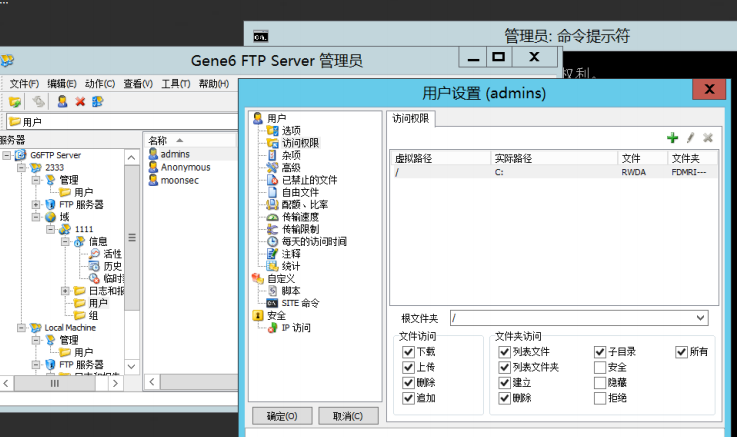The height and width of the screenshot is (437, 750).
Task: Select the C: access path row
Action: click(x=554, y=172)
